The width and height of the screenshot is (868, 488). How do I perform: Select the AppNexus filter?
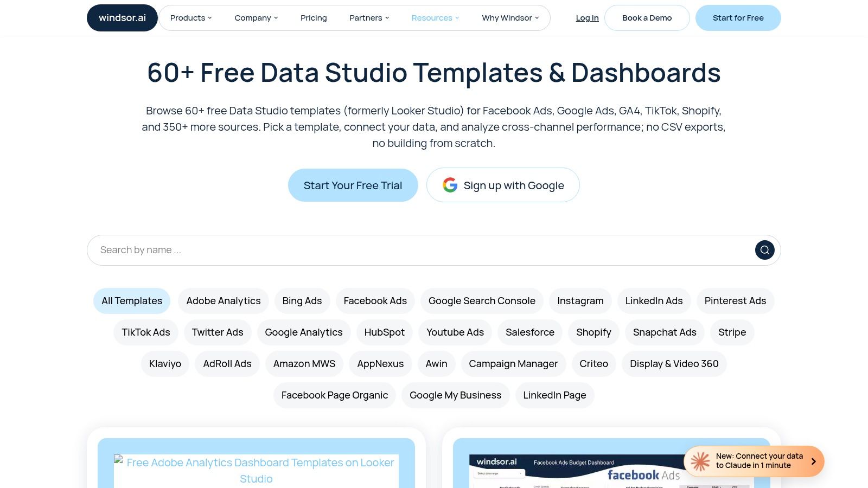(x=380, y=364)
